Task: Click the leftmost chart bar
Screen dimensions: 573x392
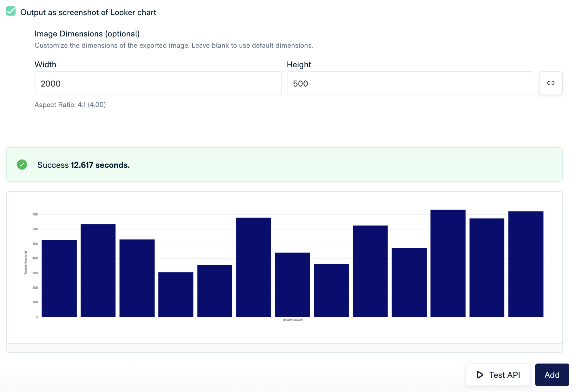Action: click(x=59, y=278)
